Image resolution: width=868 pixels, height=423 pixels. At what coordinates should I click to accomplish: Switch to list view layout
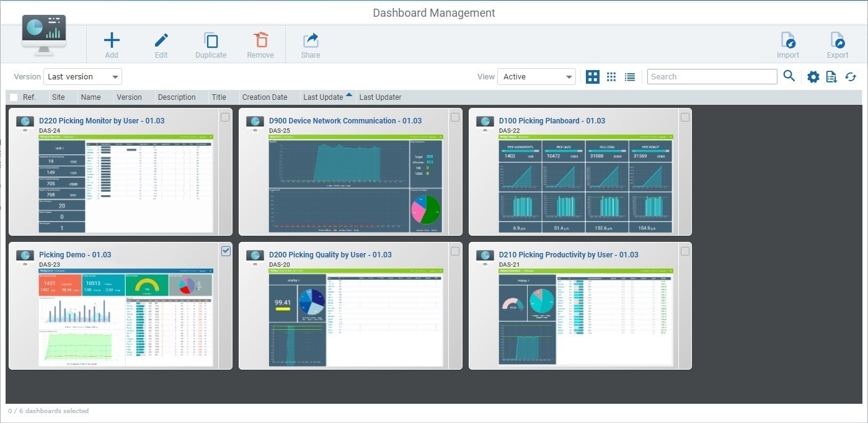pyautogui.click(x=630, y=76)
